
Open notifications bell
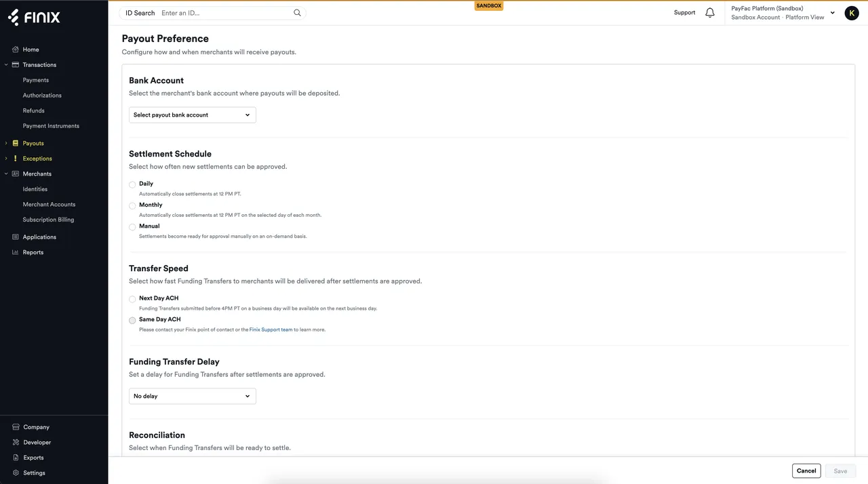[x=710, y=13]
